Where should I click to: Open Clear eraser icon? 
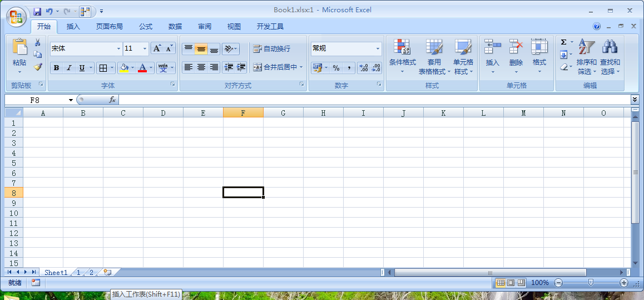pos(563,67)
